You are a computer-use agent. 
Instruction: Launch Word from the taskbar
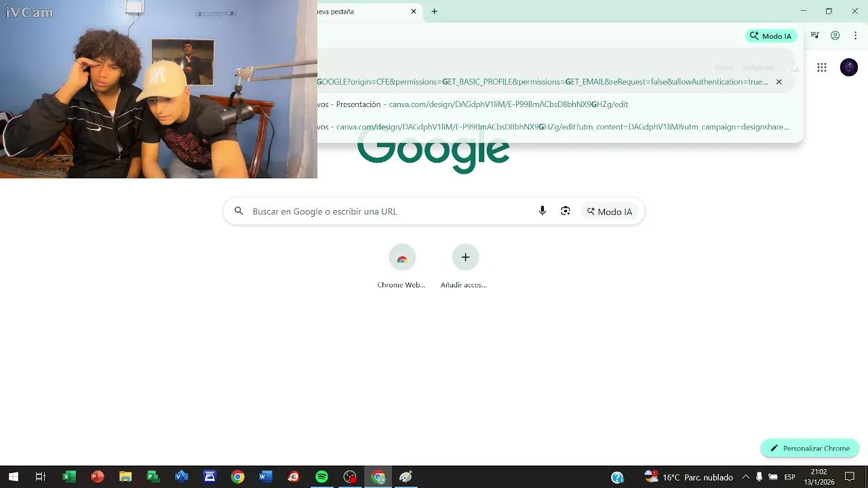point(265,477)
